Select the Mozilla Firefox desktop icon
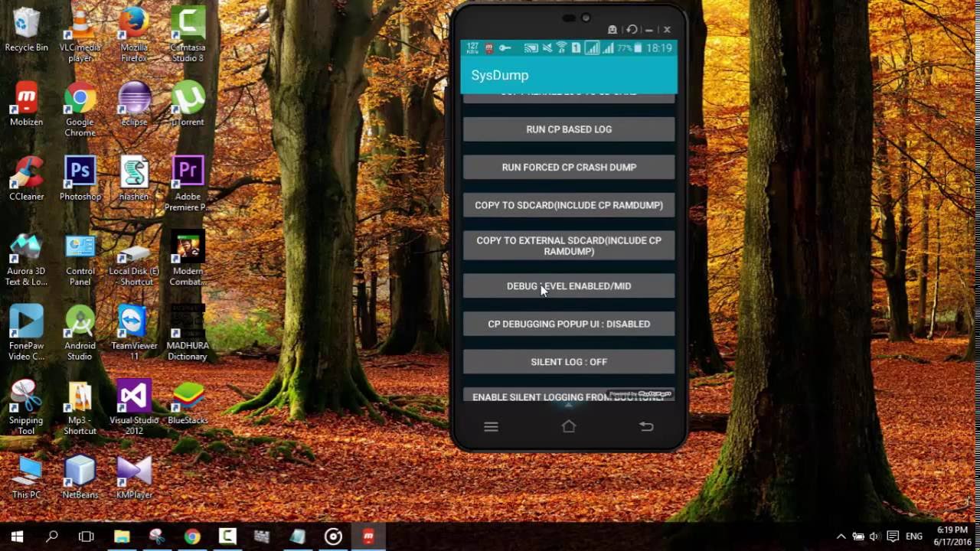980x551 pixels. (134, 35)
